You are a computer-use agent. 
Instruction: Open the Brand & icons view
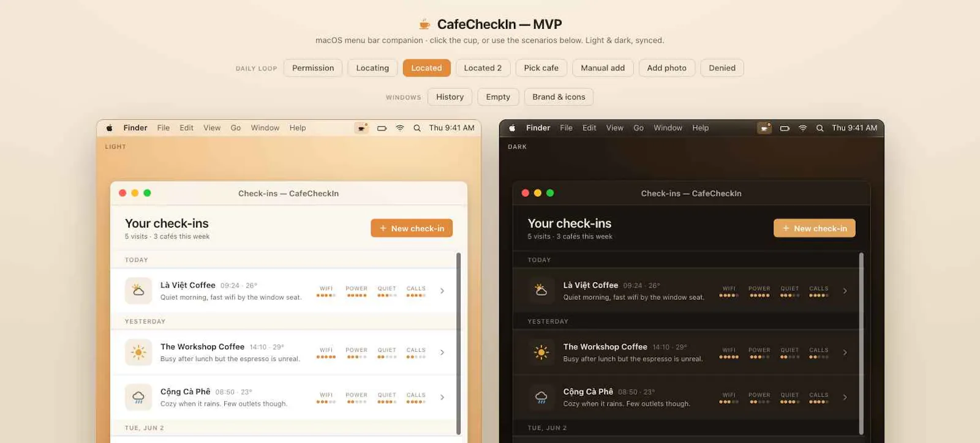tap(559, 97)
